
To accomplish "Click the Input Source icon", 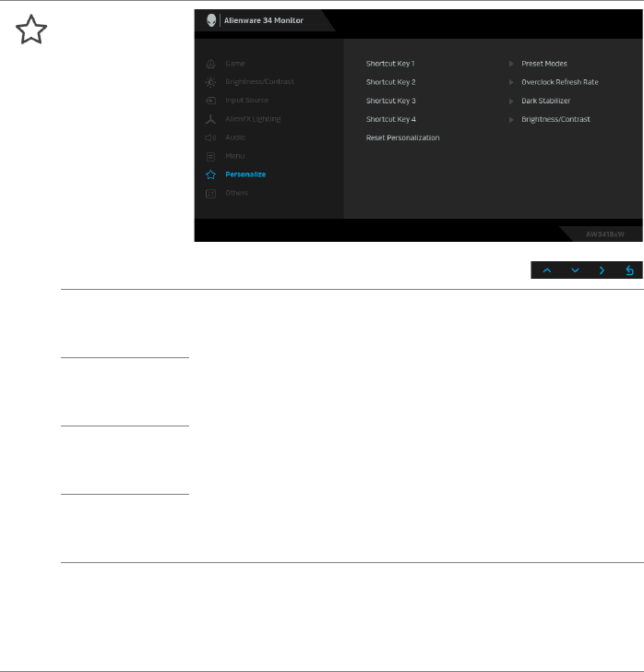I will (x=210, y=101).
